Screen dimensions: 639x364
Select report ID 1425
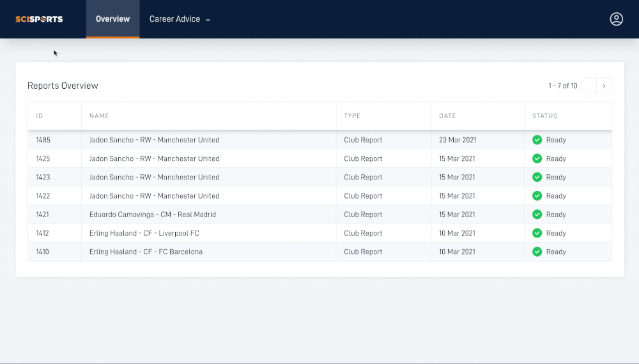43,159
